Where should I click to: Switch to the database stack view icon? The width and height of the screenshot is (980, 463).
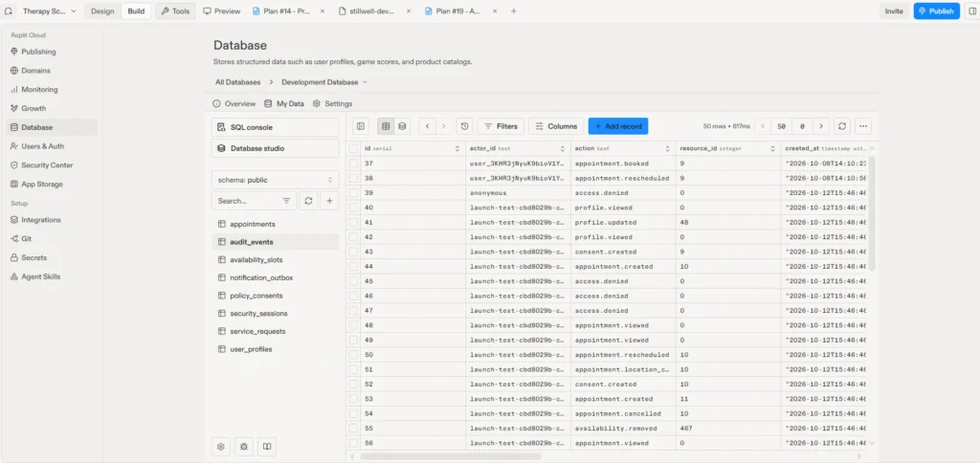(x=402, y=126)
